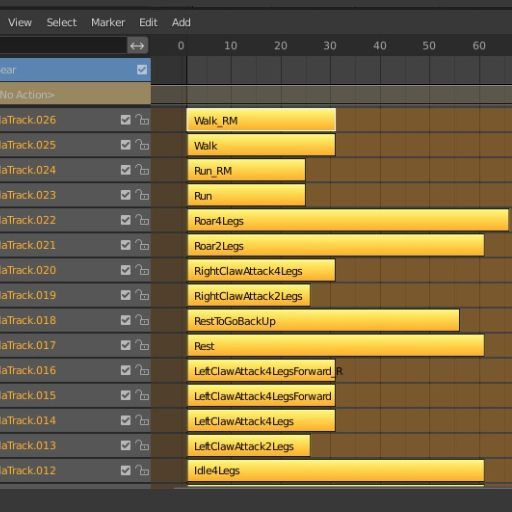
Task: Click the channel search filter field
Action: point(63,45)
